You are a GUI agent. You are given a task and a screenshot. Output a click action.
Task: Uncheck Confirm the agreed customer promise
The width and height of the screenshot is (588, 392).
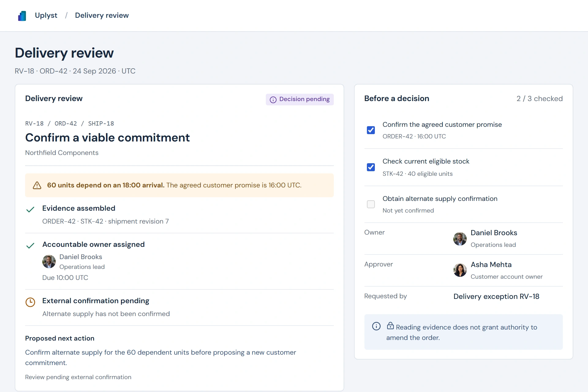(371, 130)
